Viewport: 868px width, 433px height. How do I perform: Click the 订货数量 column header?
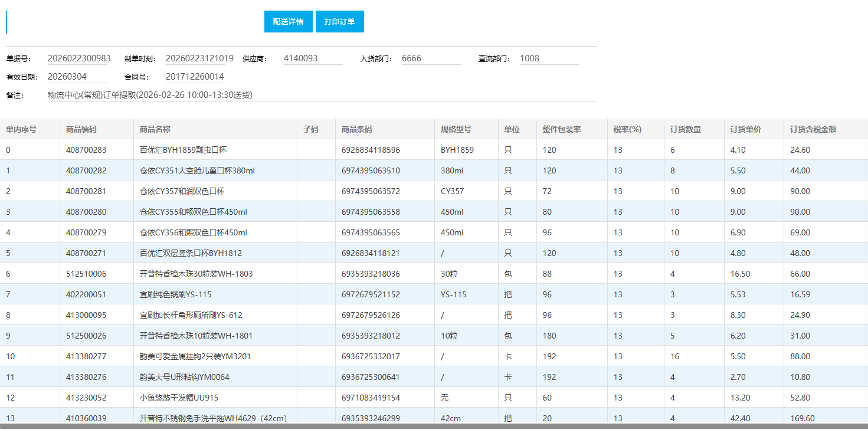coord(686,129)
